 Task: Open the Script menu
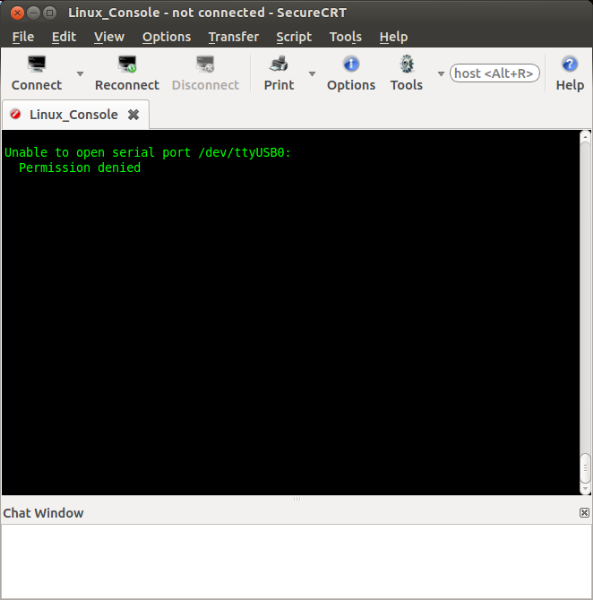[294, 37]
